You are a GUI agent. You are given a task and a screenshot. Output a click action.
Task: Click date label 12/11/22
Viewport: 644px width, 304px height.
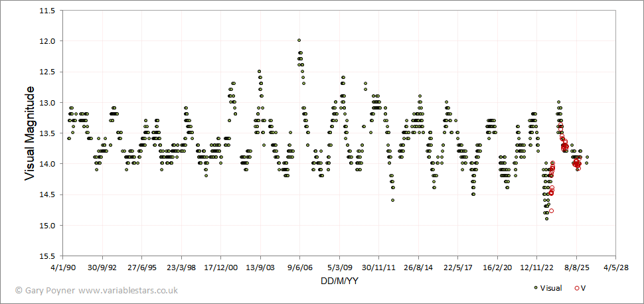pyautogui.click(x=536, y=267)
